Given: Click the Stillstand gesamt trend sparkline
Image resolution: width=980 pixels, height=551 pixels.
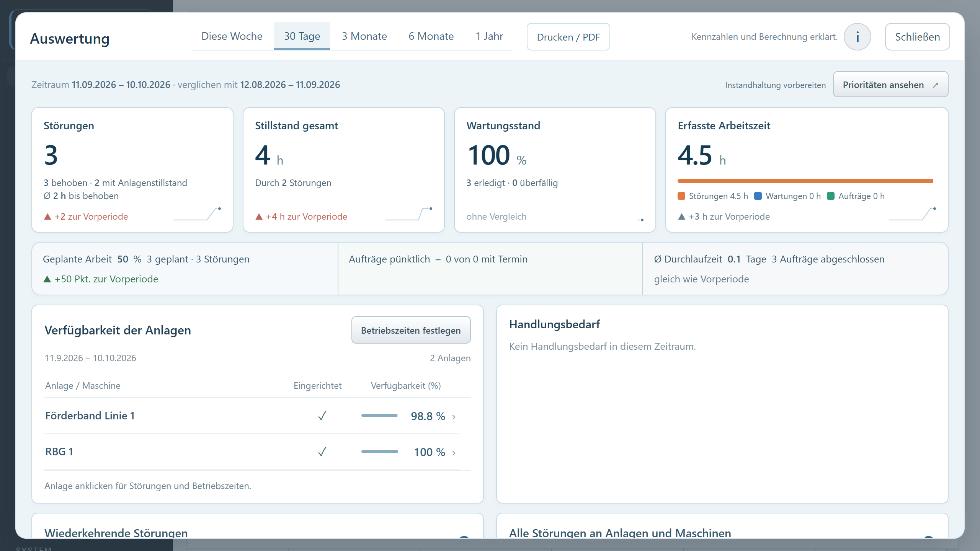Looking at the screenshot, I should coord(409,214).
